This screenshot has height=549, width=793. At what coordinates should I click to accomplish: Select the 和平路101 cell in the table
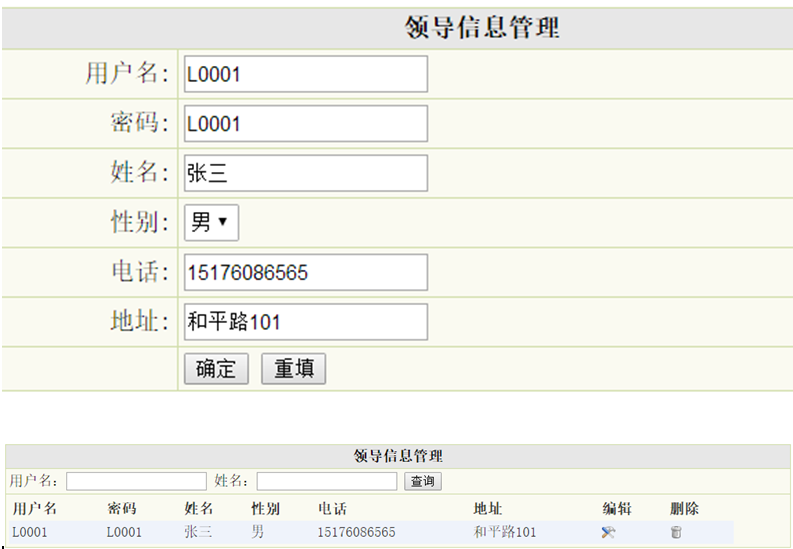coord(504,532)
